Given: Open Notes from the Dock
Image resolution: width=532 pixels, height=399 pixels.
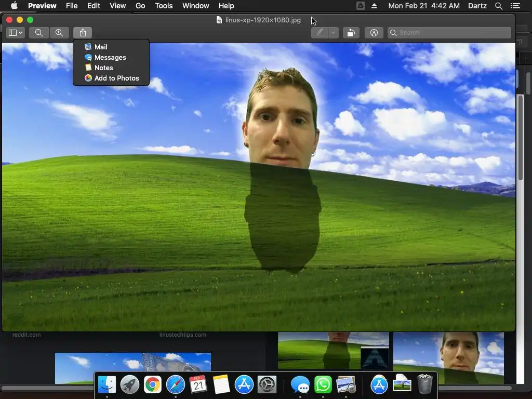Looking at the screenshot, I should (x=221, y=384).
